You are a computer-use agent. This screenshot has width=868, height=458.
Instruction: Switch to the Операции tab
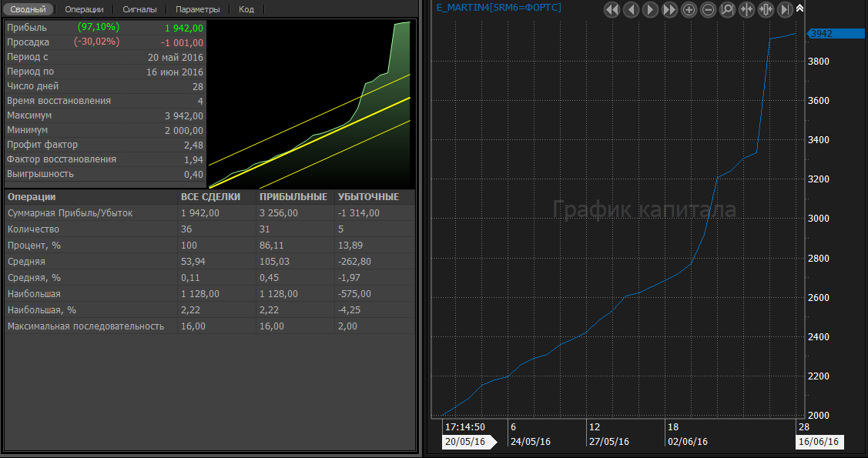[85, 9]
